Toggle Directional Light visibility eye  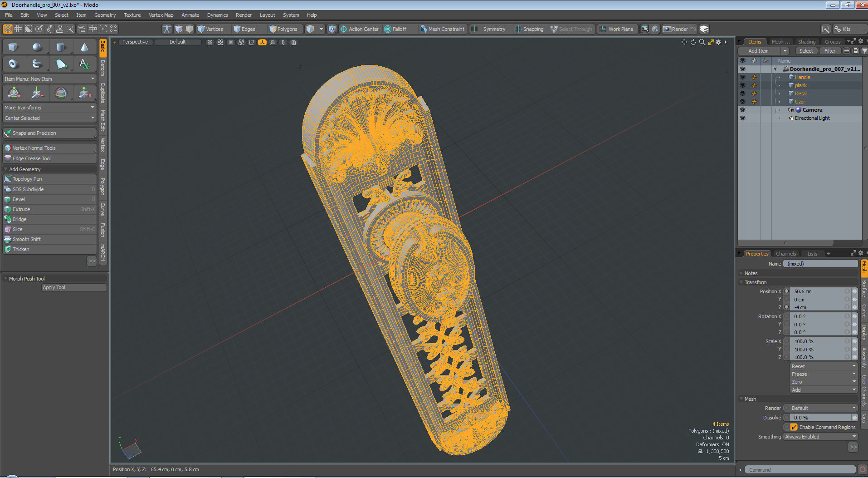[x=742, y=118]
